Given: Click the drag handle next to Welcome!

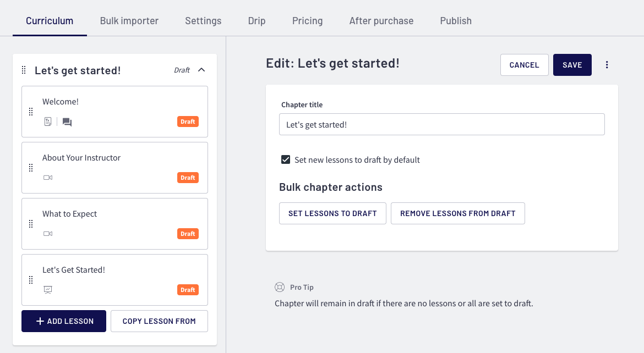Looking at the screenshot, I should (31, 112).
